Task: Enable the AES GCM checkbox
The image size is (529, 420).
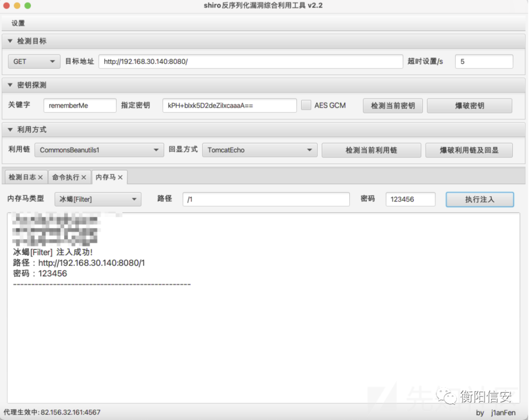Action: [x=306, y=105]
